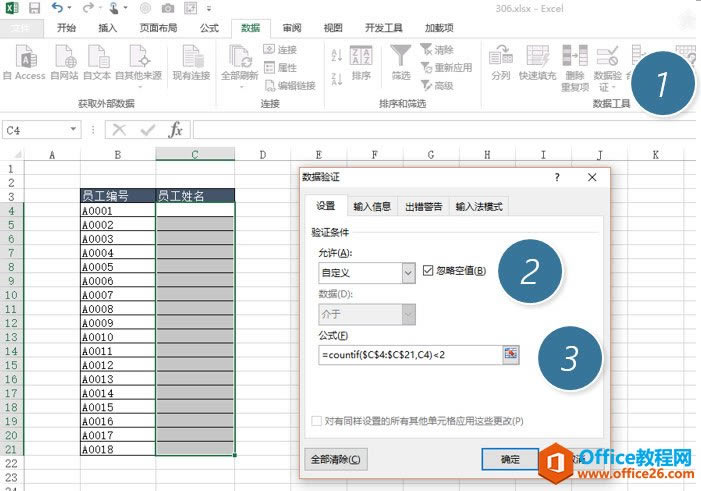Open the 公式 ribbon tab
This screenshot has width=701, height=491.
209,28
